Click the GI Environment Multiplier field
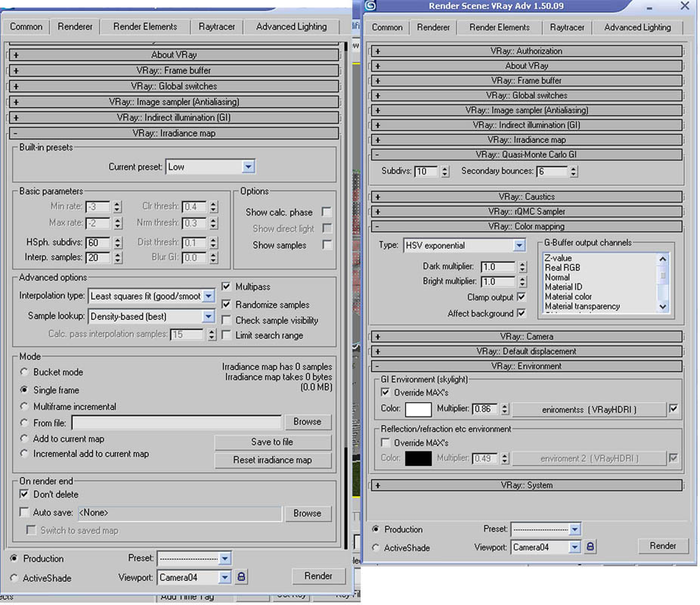The height and width of the screenshot is (605, 700). pos(485,408)
